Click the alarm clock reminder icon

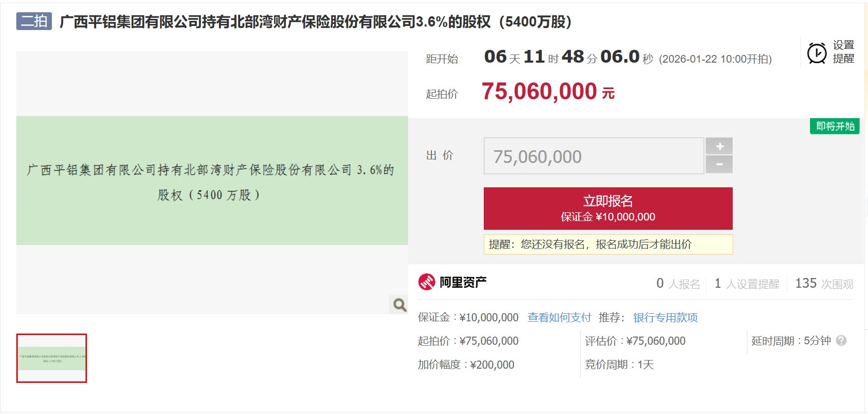pos(817,53)
